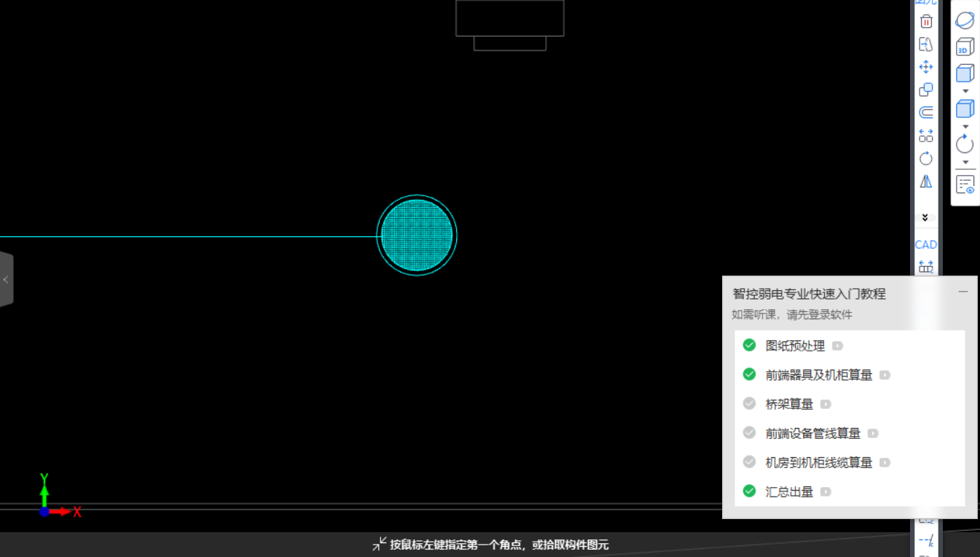
Task: Select the Move tool with four arrows
Action: pyautogui.click(x=926, y=67)
